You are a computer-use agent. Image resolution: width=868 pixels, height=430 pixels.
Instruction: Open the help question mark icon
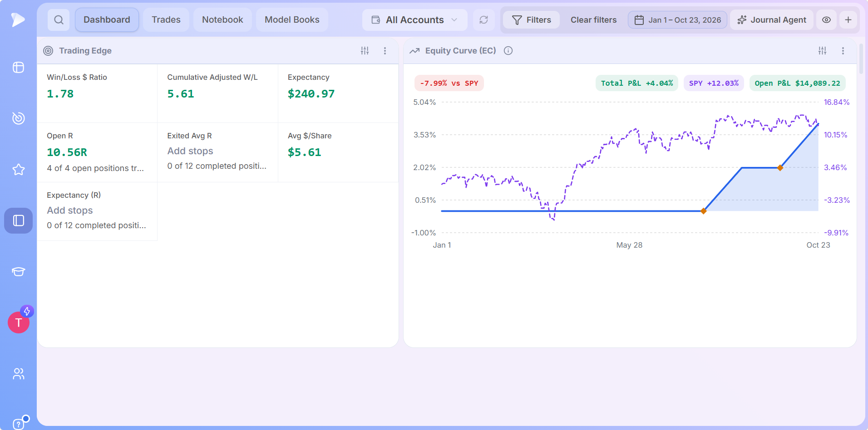18,424
